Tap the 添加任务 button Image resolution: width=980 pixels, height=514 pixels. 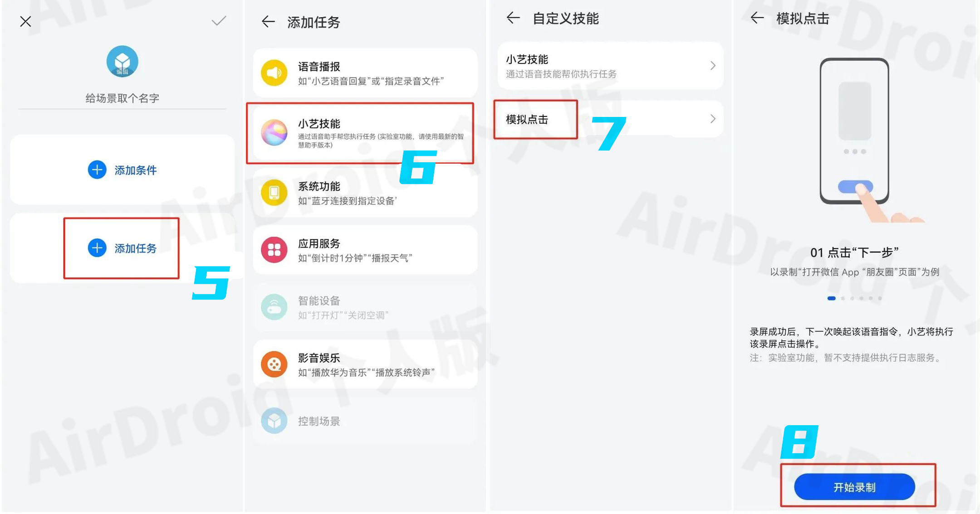point(122,248)
